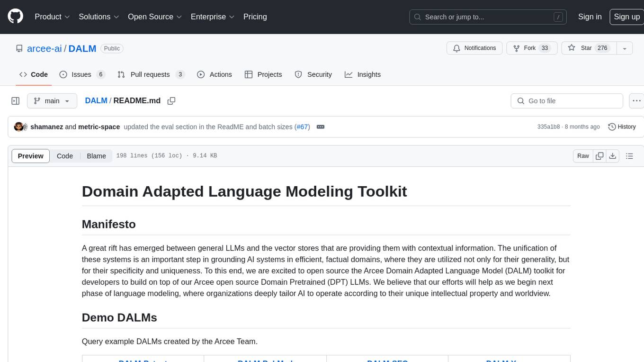
Task: Download the raw file
Action: tap(613, 156)
